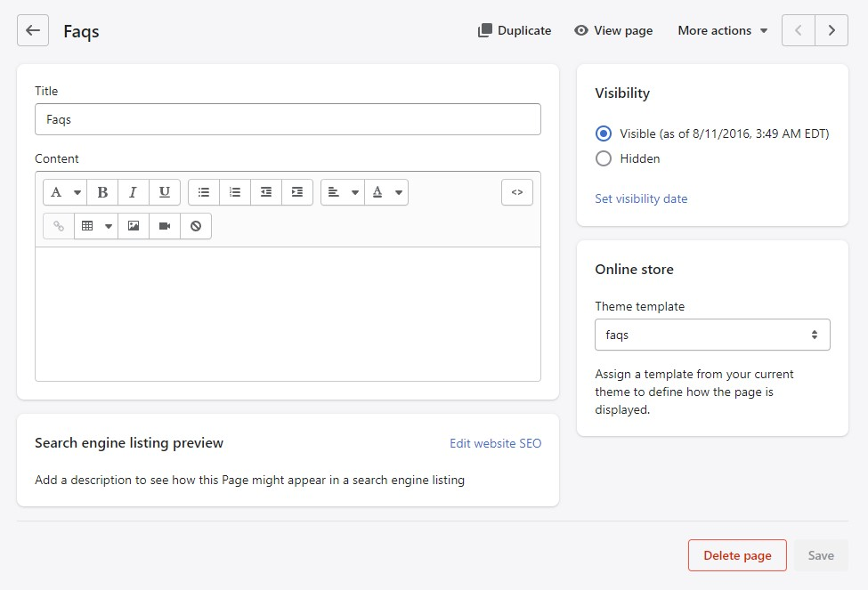The image size is (868, 590).
Task: Clear formatting with the circle-slash icon
Action: (196, 226)
